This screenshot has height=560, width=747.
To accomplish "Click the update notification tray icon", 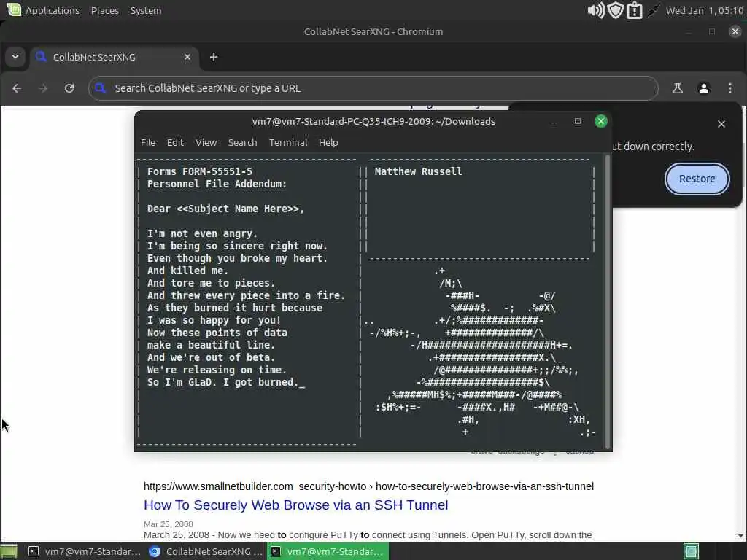I will tap(635, 10).
